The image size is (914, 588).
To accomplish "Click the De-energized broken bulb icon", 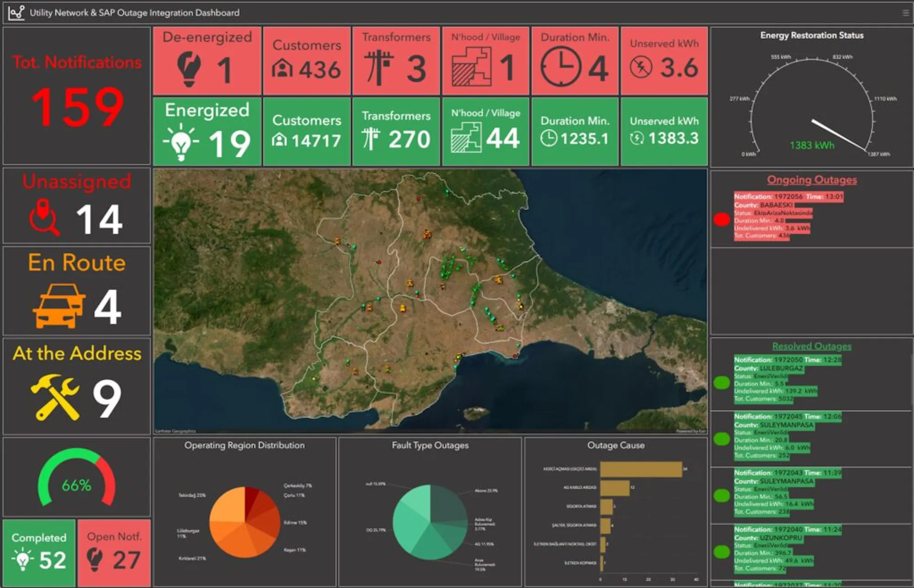I will [189, 69].
